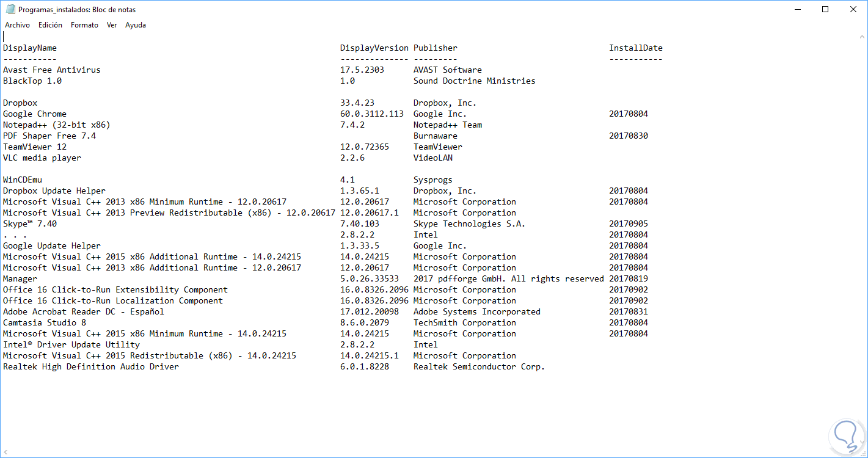
Task: Click the Avast Free Antivirus entry
Action: (x=52, y=70)
